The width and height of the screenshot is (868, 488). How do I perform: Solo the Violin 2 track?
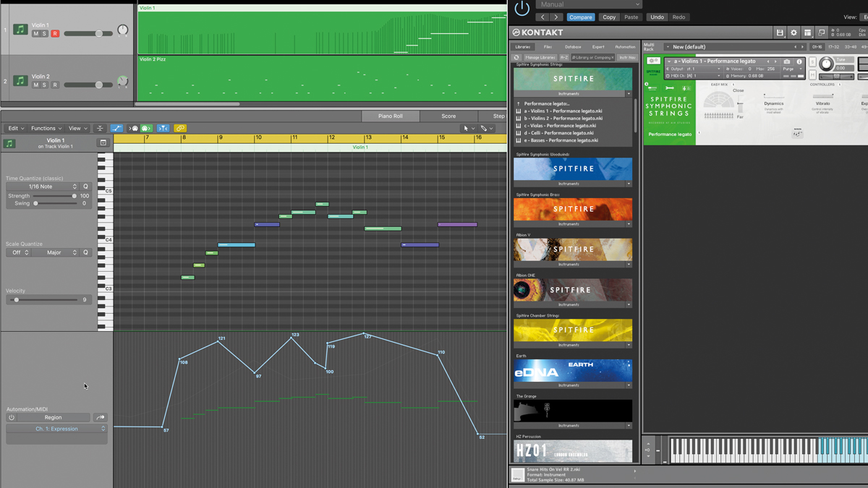point(44,85)
